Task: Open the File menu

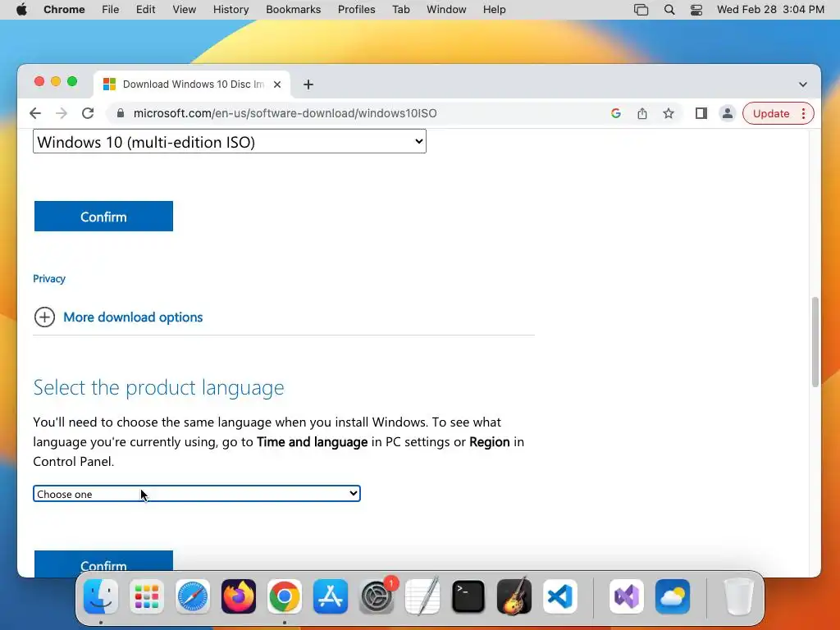Action: [x=111, y=10]
